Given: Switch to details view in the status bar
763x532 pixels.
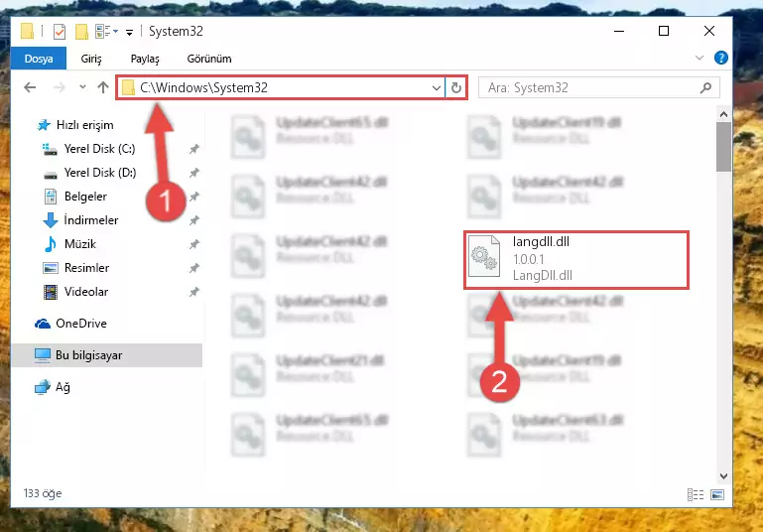Looking at the screenshot, I should point(696,495).
